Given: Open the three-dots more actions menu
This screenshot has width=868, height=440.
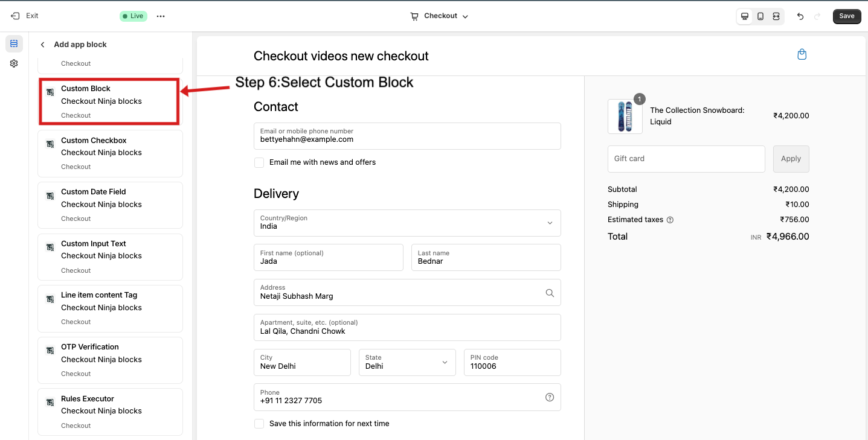Looking at the screenshot, I should 161,16.
